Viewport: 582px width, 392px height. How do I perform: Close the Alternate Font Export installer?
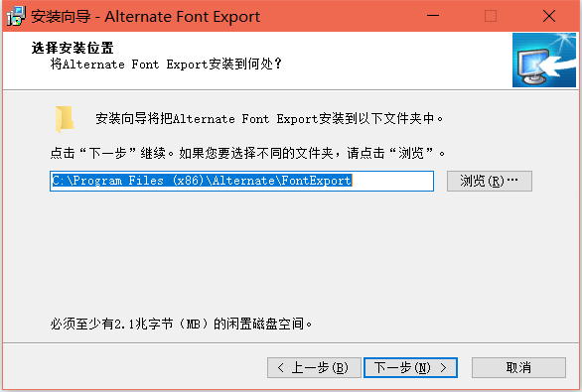[549, 16]
